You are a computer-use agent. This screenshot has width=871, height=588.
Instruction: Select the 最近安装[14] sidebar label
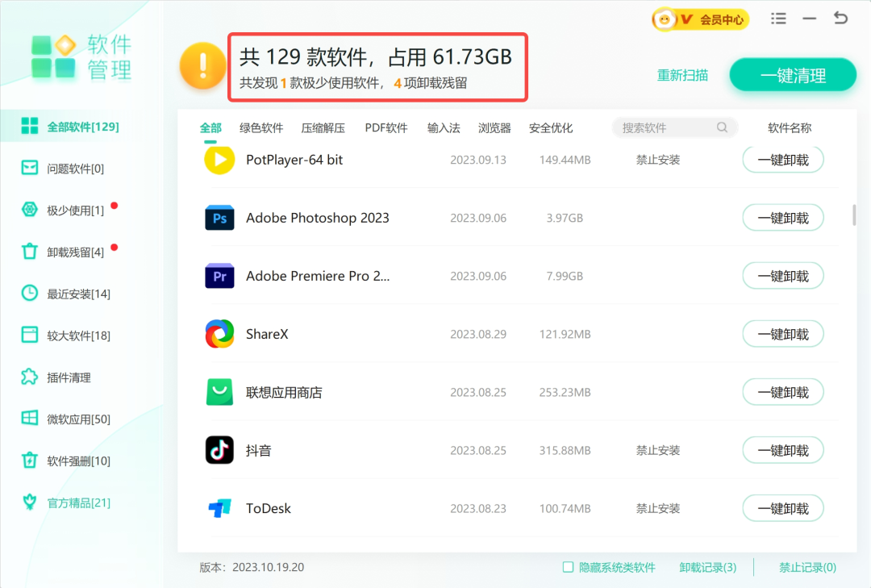coord(78,294)
